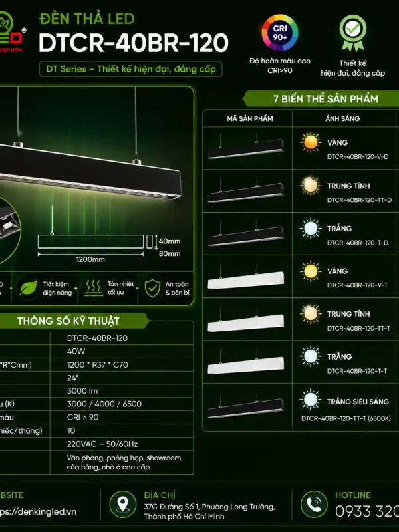Click the ĐÈN THẢ LED heading
399x532 pixels.
pyautogui.click(x=87, y=19)
